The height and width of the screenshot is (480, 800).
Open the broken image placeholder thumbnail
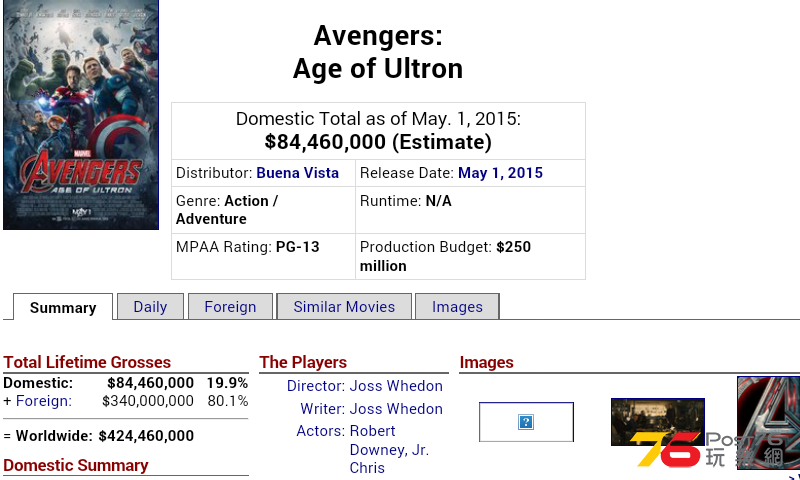tap(526, 422)
